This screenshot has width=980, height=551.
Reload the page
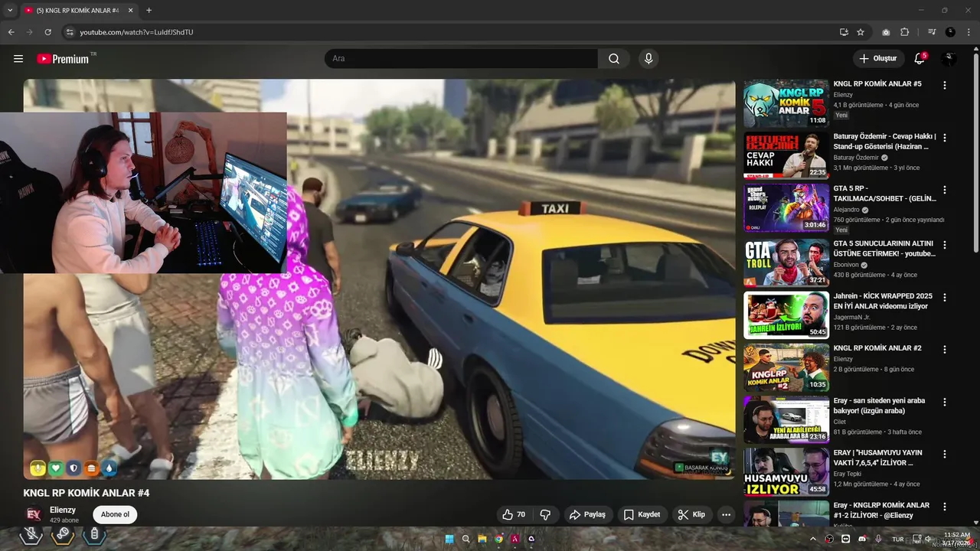pos(47,32)
